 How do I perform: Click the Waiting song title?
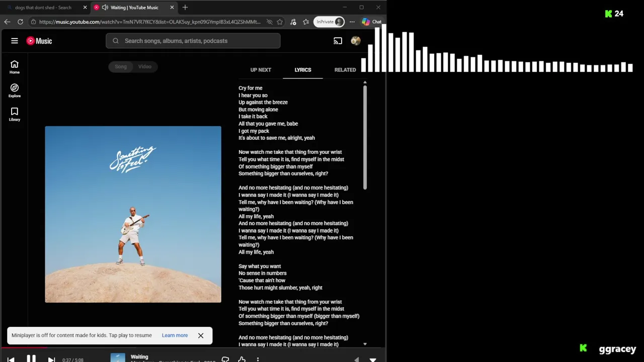pos(139,357)
